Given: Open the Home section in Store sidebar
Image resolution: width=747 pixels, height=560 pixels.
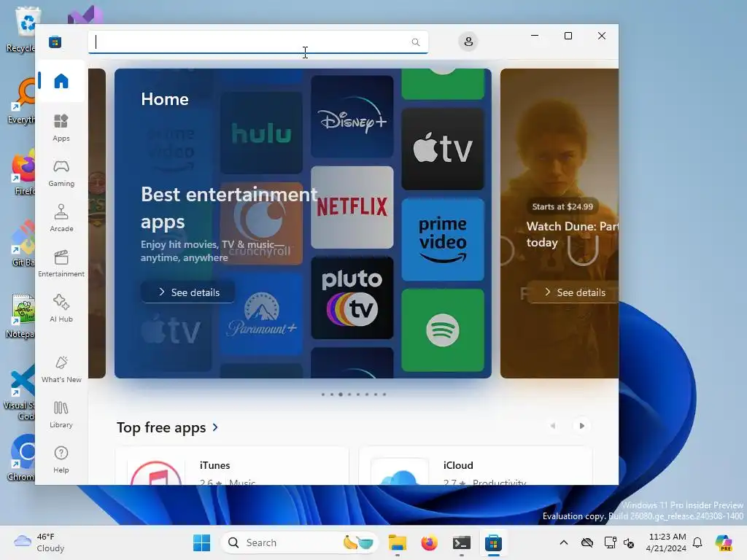Looking at the screenshot, I should [61, 81].
